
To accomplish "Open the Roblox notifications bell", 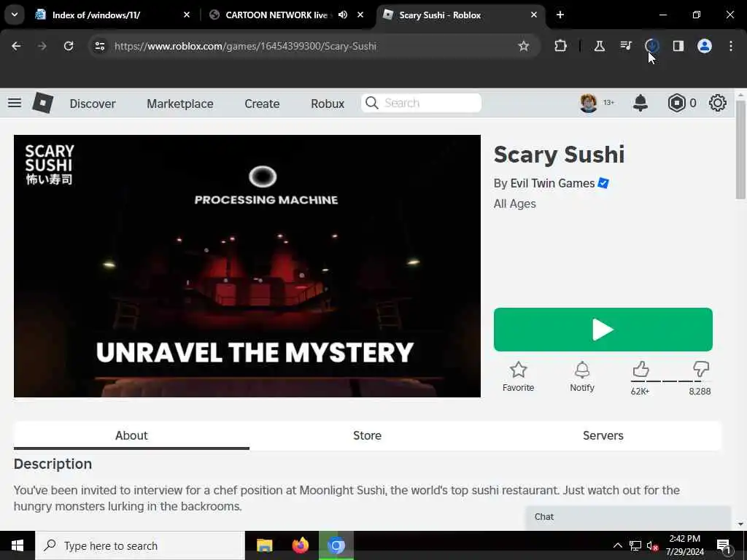I will (x=640, y=103).
